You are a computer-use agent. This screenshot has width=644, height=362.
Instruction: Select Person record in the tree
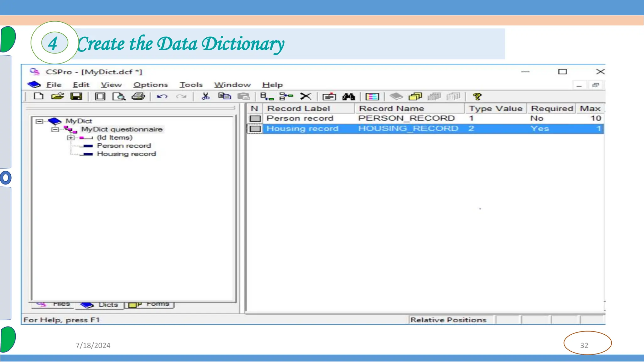(124, 145)
